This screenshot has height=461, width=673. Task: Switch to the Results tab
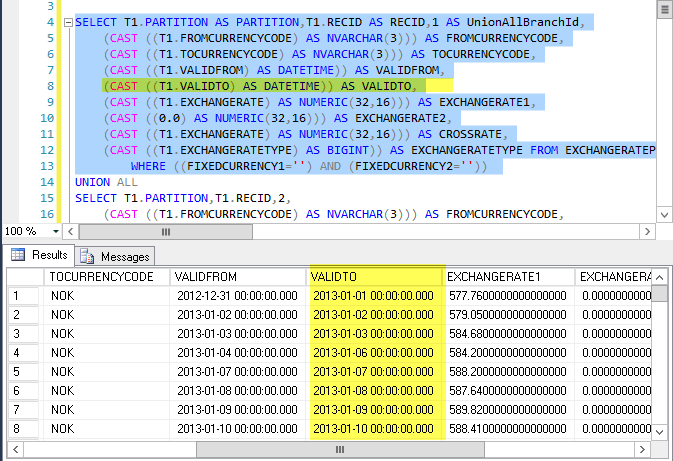pos(39,255)
